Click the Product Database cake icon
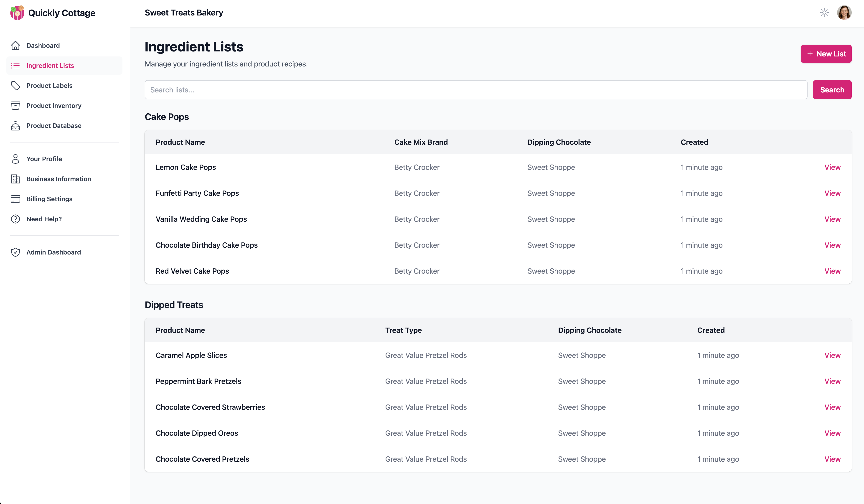Screen dimensions: 864x504 pos(16,125)
